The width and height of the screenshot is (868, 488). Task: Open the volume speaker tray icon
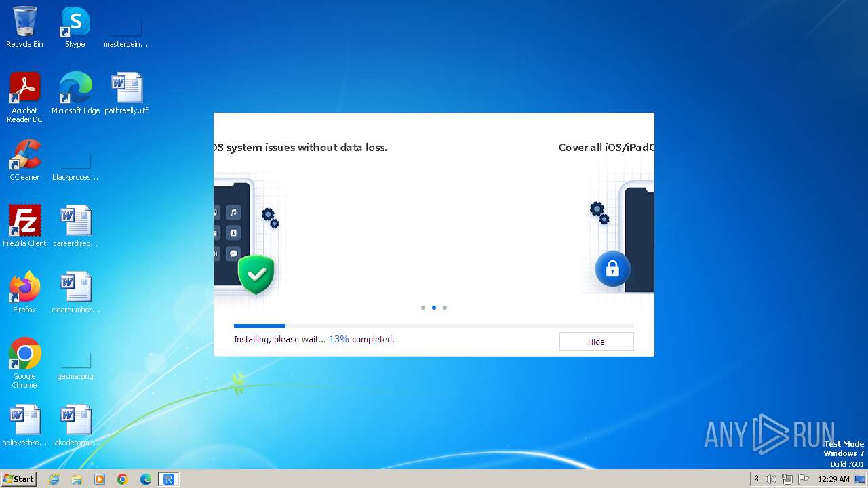click(771, 479)
